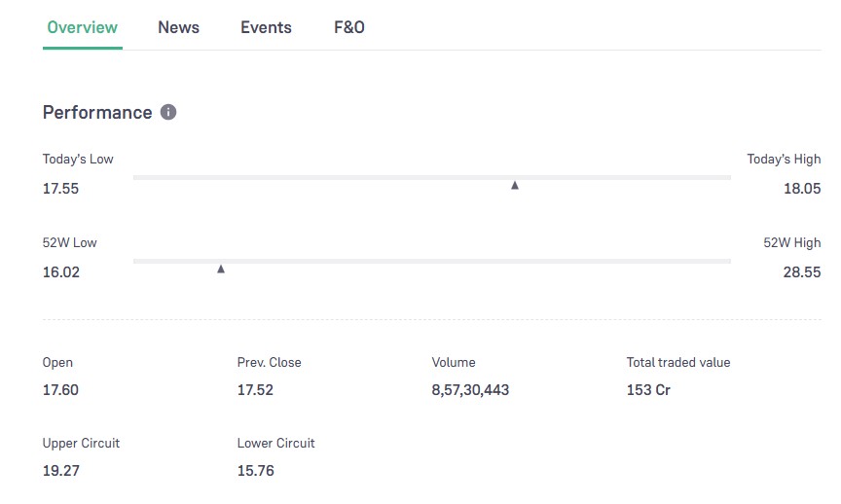Click the far-right end of the 52W range bar
841x504 pixels.
coord(728,261)
